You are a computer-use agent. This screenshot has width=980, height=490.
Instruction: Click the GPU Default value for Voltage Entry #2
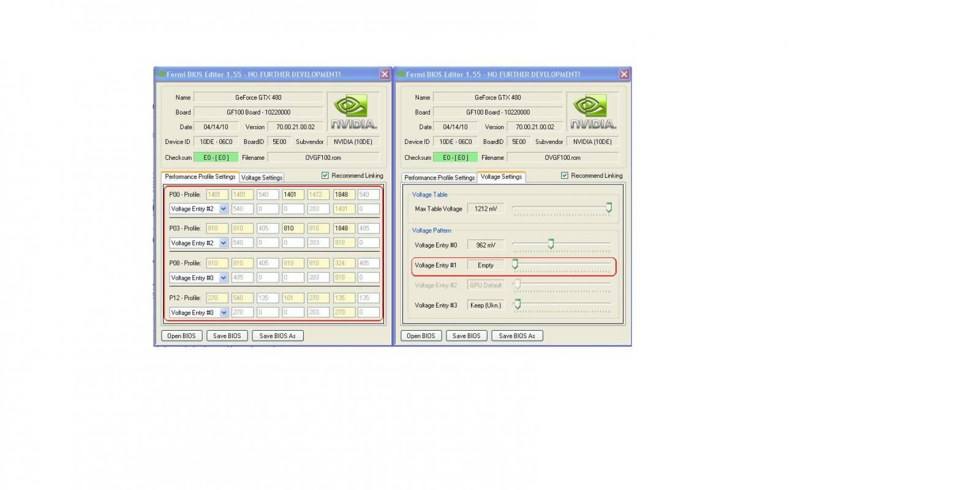pos(486,285)
